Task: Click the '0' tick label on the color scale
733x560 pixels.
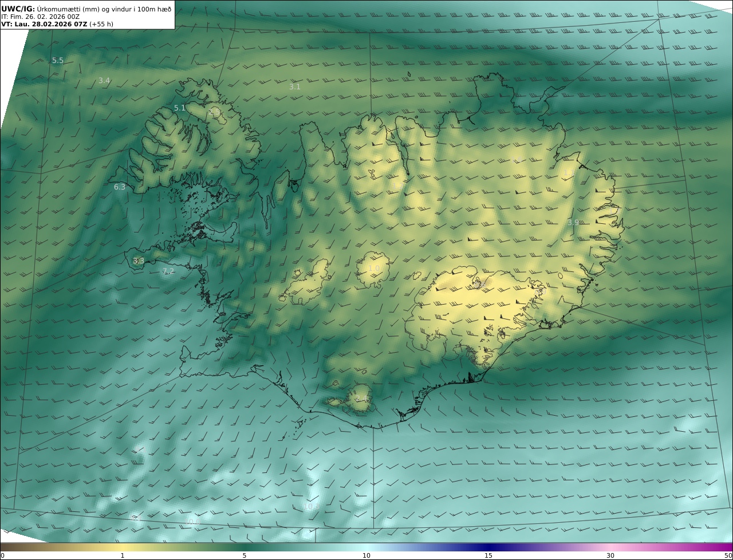Action: (x=2, y=555)
